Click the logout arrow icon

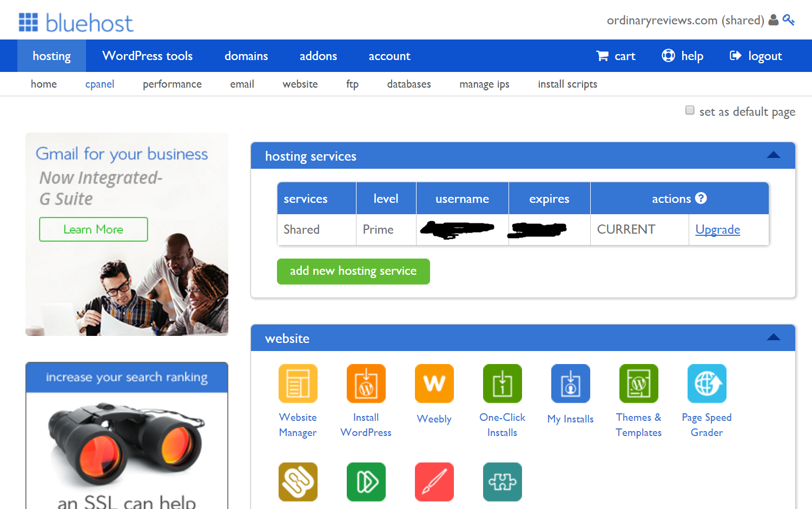(735, 56)
